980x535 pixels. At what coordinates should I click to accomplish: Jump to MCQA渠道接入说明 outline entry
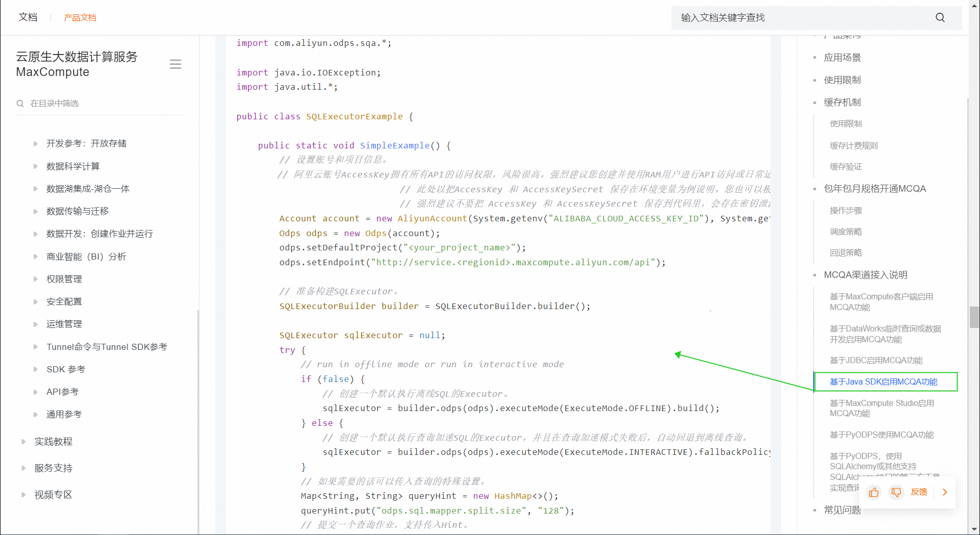tap(866, 275)
